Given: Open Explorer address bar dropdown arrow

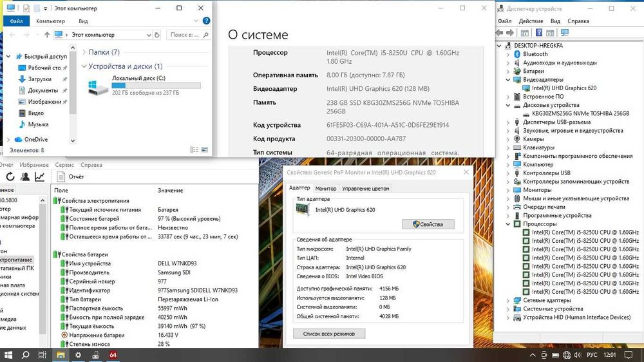Looking at the screenshot, I should tap(149, 35).
